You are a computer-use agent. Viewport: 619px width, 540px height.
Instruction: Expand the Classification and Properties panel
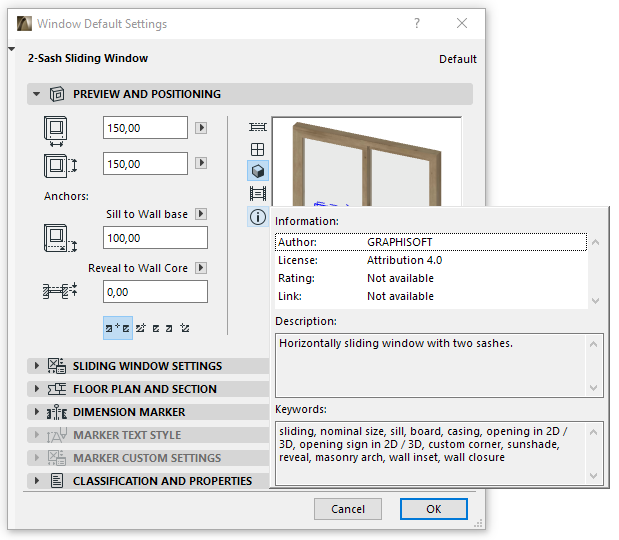coord(37,481)
